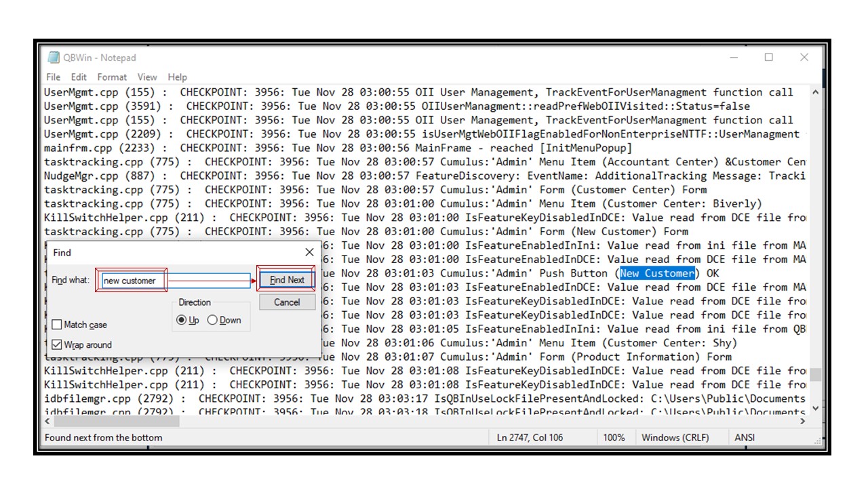Open the Format menu
This screenshot has width=868, height=488.
click(x=112, y=77)
